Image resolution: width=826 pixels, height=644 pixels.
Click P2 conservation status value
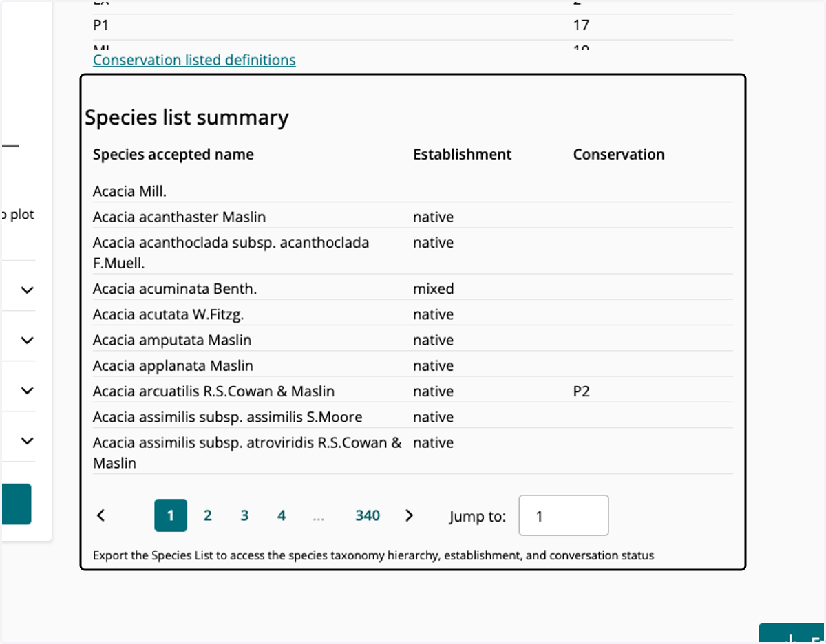(582, 391)
